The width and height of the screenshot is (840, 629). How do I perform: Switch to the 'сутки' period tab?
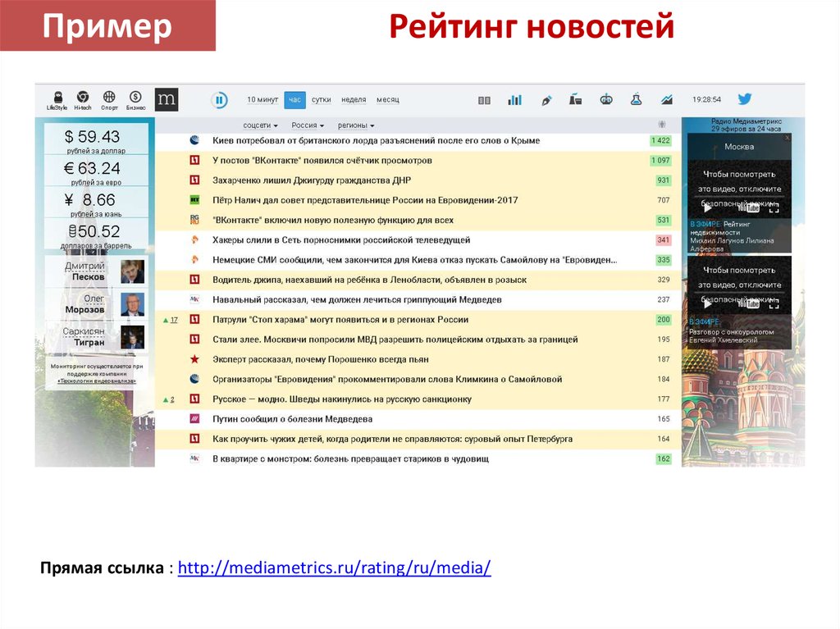[322, 100]
